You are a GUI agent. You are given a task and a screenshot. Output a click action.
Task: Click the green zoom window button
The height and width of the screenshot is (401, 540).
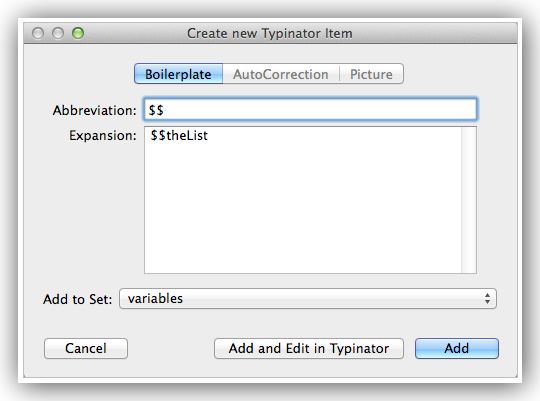point(78,33)
